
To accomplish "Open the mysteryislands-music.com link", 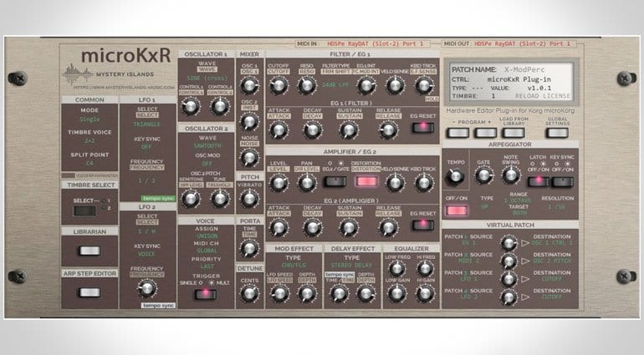I will tap(124, 88).
